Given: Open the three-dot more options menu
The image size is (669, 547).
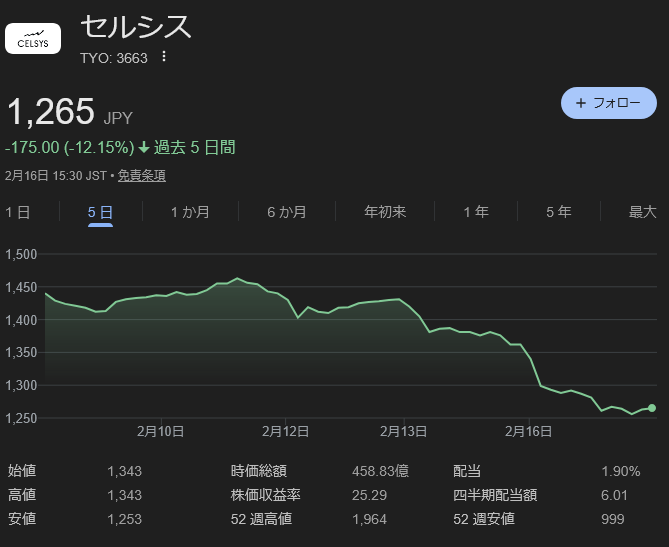Looking at the screenshot, I should (164, 56).
